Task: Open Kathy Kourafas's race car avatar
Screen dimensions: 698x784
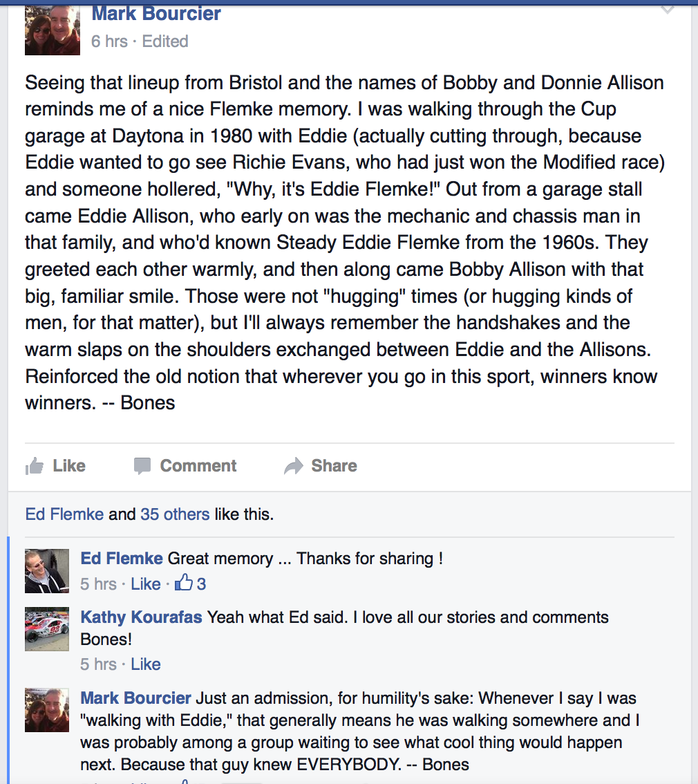Action: (x=47, y=629)
